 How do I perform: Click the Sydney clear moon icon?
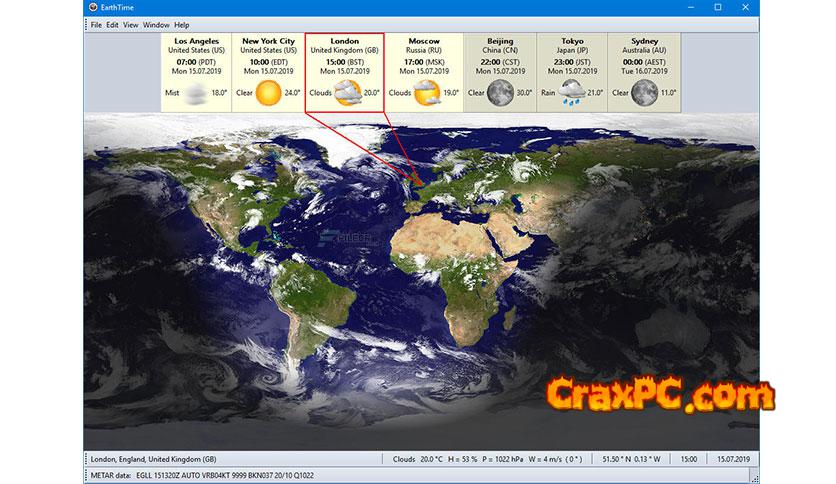[x=647, y=94]
